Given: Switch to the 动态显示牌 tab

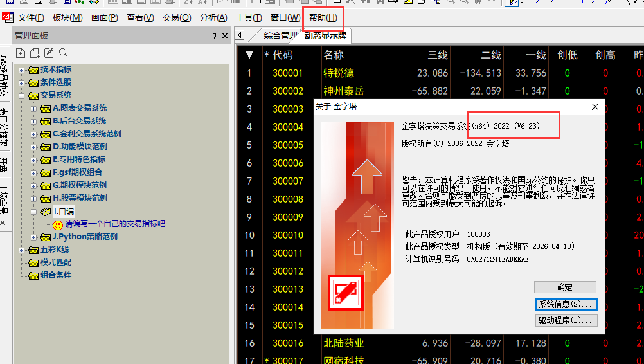Looking at the screenshot, I should [325, 36].
